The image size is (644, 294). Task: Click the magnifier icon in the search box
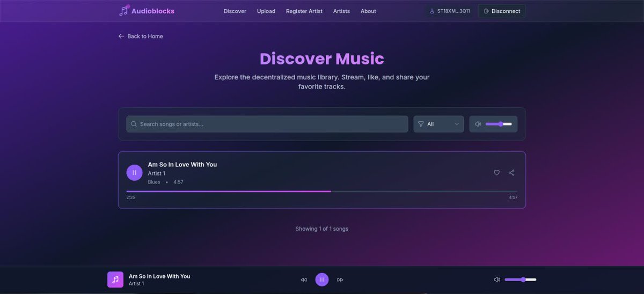pos(134,124)
